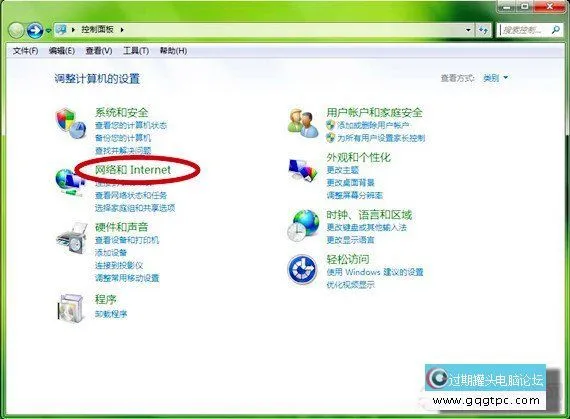Expand the arrow after 控制面板 in breadcrumb

[x=122, y=29]
